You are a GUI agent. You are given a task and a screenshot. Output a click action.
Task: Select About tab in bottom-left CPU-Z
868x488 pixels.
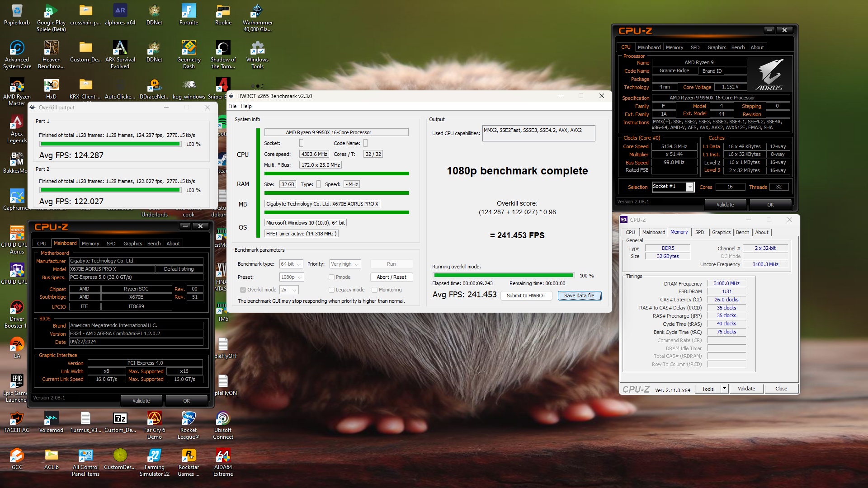(x=173, y=244)
